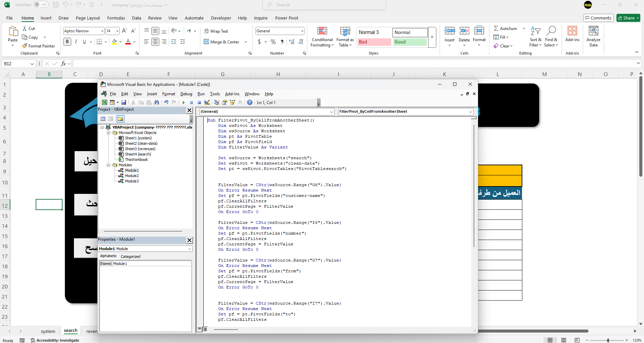Image resolution: width=644 pixels, height=343 pixels.
Task: Open the Module1 object dropdown in Properties
Action: [190, 249]
